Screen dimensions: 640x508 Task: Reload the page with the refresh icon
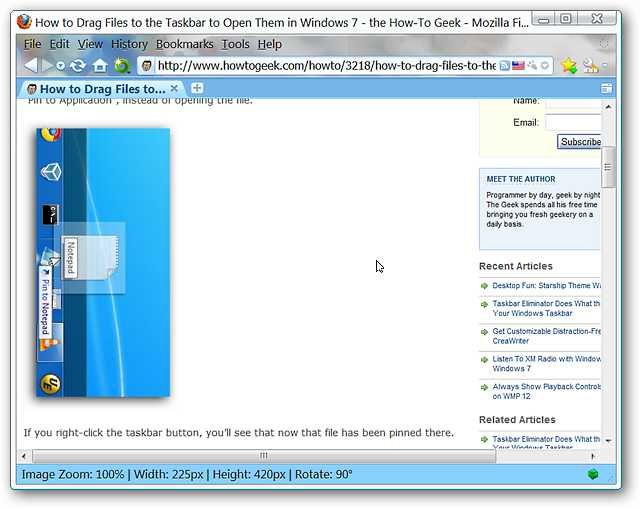click(78, 65)
